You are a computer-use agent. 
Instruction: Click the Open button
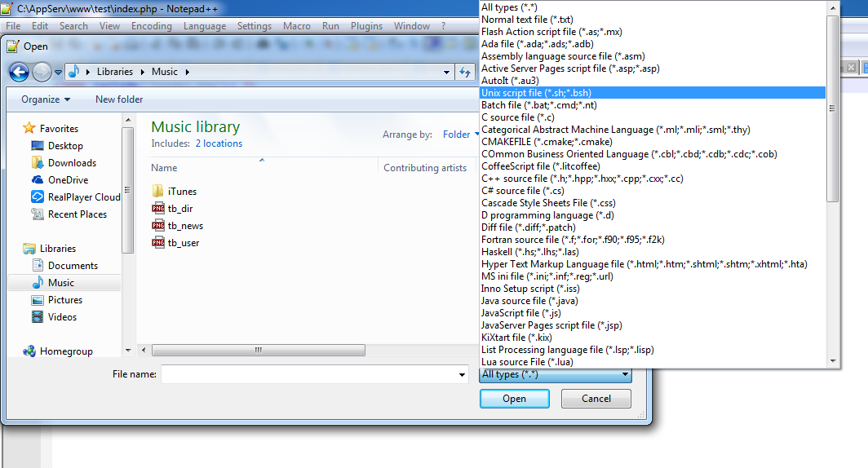click(x=514, y=399)
